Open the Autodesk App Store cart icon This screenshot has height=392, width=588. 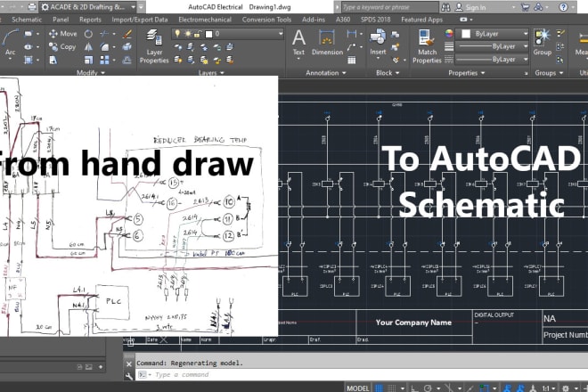(x=525, y=7)
